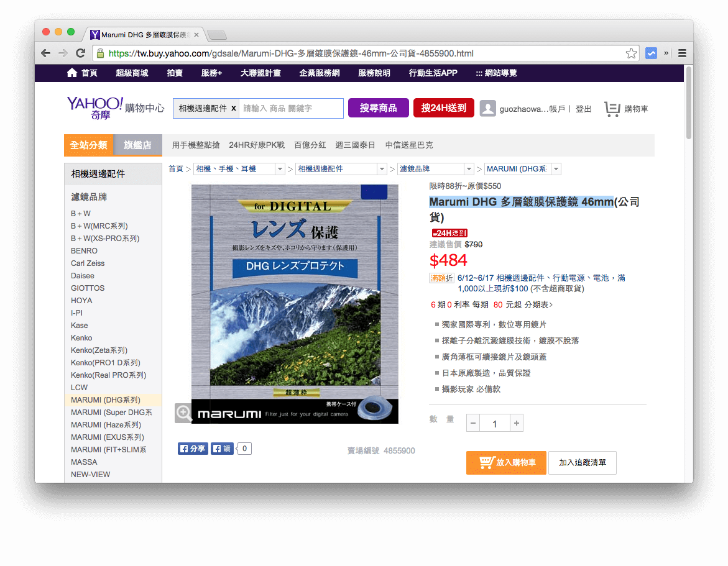Remove the 相機週邊配件 search filter tag
The height and width of the screenshot is (566, 728).
point(233,108)
